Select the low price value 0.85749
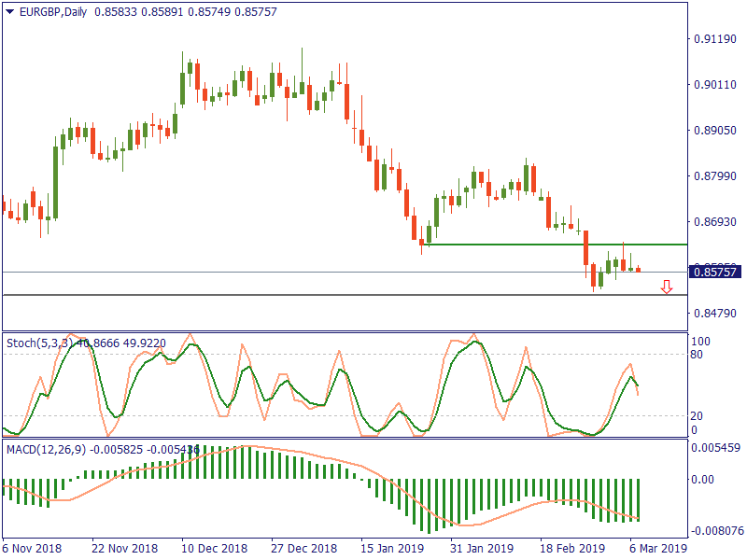Image resolution: width=747 pixels, height=560 pixels. [x=209, y=12]
